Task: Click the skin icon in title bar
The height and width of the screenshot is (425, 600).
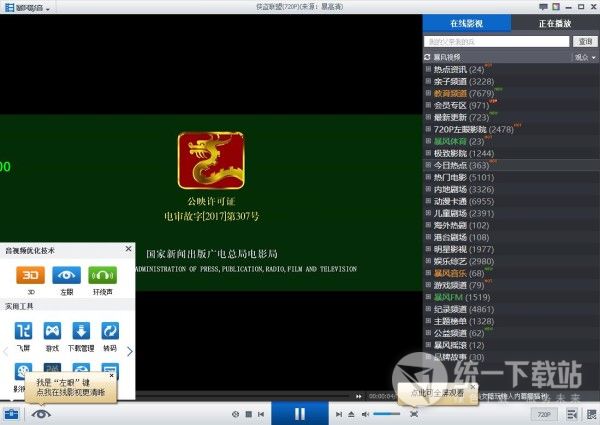Action: 556,7
